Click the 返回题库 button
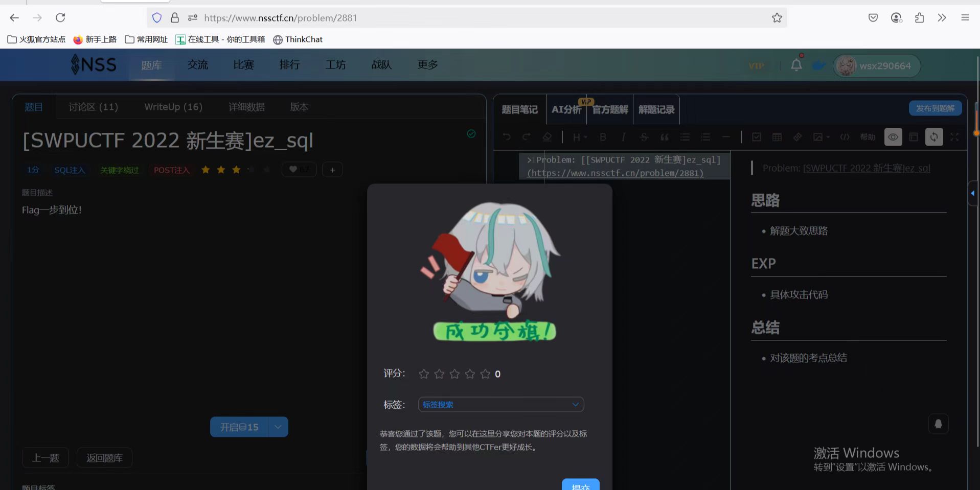980x490 pixels. 104,458
